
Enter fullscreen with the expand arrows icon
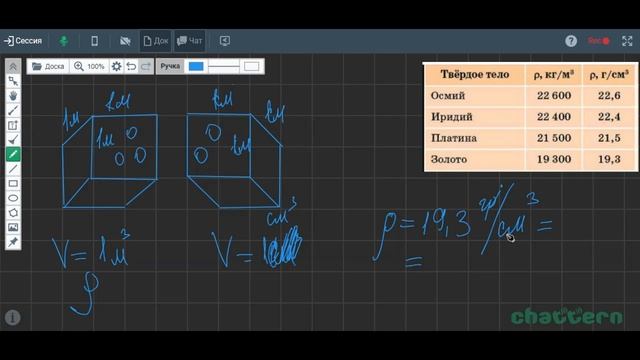point(627,41)
